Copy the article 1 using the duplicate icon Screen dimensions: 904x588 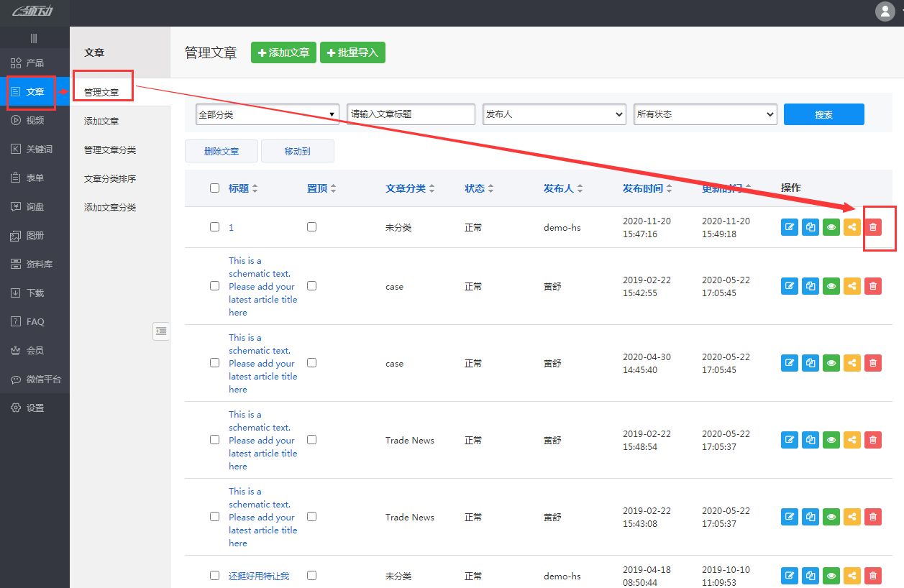point(810,226)
